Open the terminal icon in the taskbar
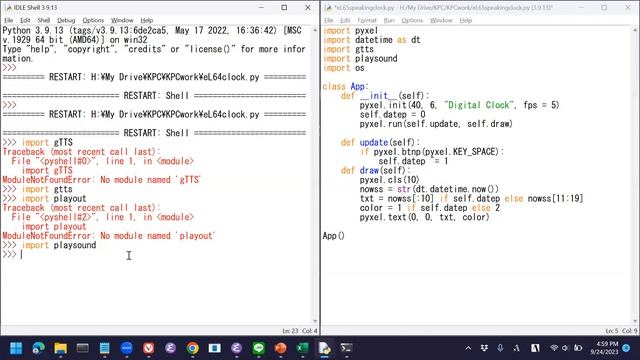This screenshot has width=640, height=360. point(347,348)
